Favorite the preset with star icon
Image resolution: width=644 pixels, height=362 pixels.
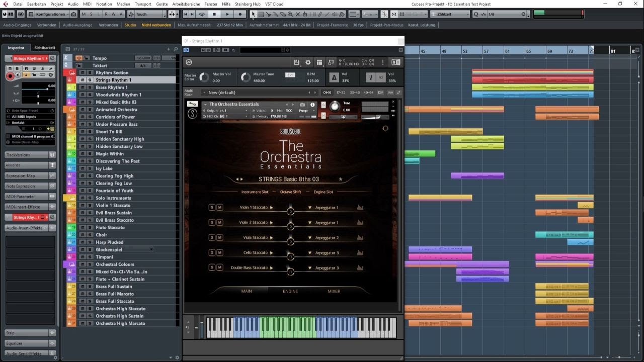341,179
